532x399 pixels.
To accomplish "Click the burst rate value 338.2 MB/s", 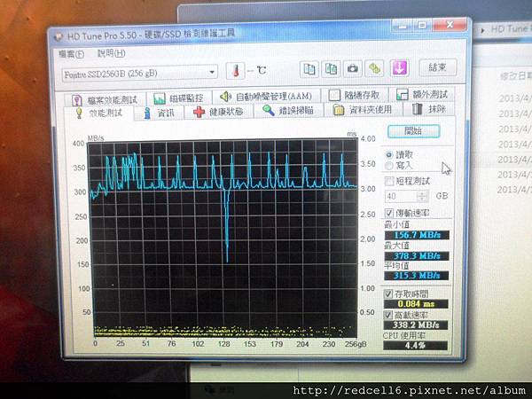I will [416, 325].
